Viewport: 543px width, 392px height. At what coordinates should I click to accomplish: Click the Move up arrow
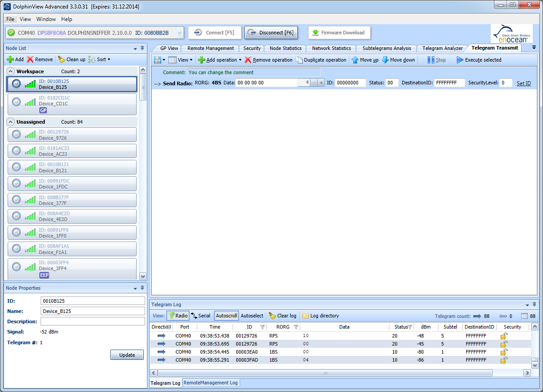(355, 60)
